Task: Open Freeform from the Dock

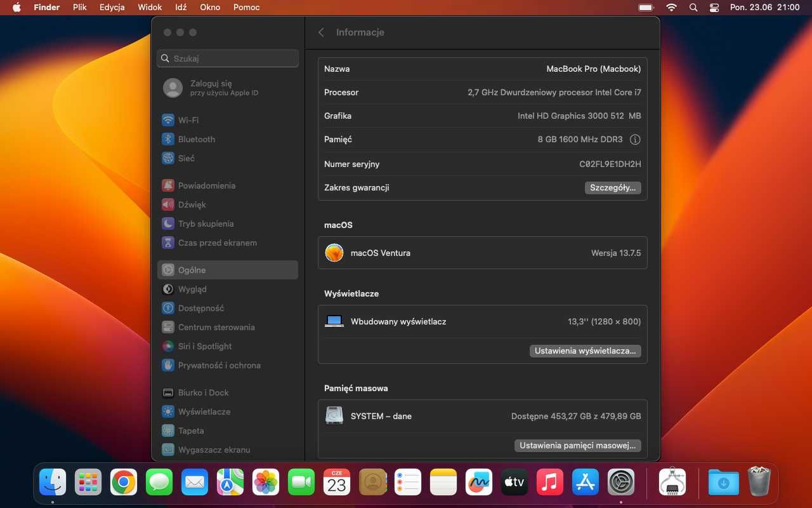Action: click(x=479, y=483)
